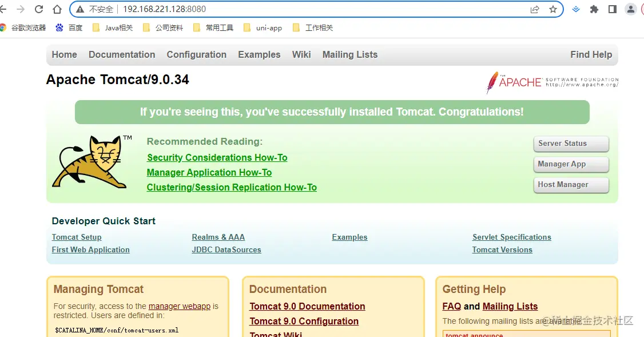Open the Tomcat Versions link
The width and height of the screenshot is (644, 337).
click(x=502, y=249)
